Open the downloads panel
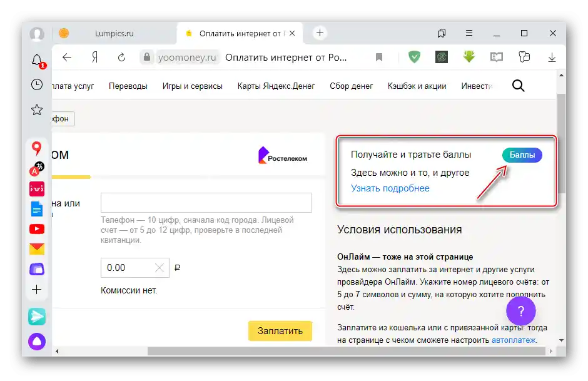Viewport: 588px width, 381px height. coord(552,58)
